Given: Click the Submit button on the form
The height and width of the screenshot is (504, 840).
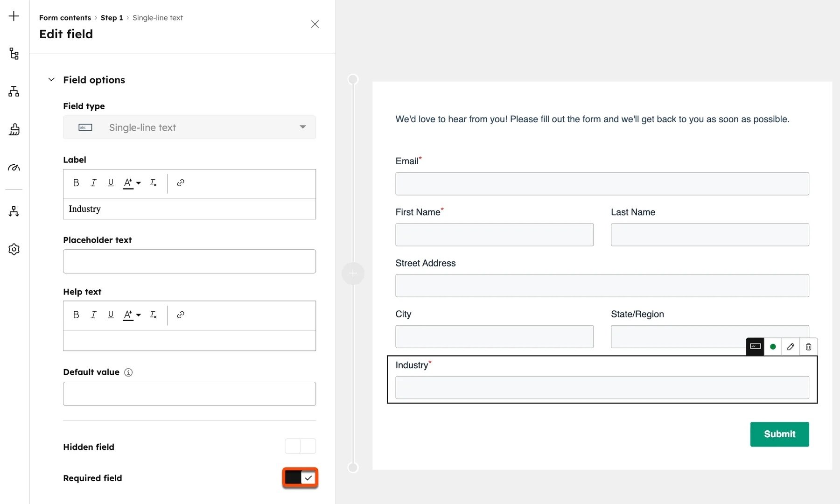Looking at the screenshot, I should point(779,434).
